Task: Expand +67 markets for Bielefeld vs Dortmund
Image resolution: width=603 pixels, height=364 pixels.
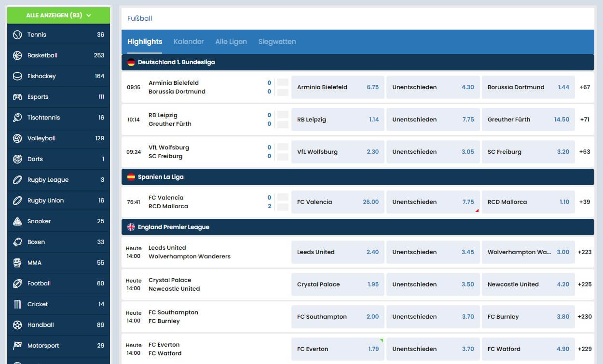Action: coord(585,87)
